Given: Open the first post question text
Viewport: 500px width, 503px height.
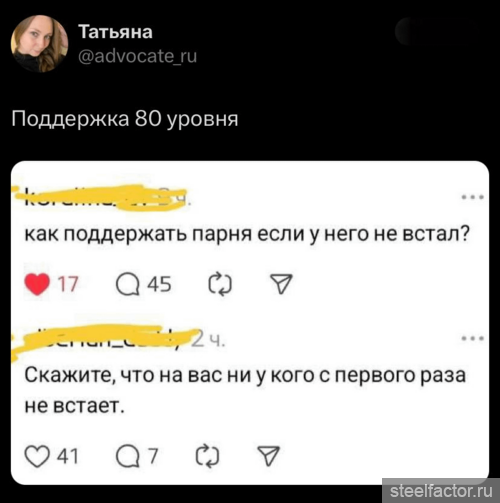Looking at the screenshot, I should coord(247,233).
